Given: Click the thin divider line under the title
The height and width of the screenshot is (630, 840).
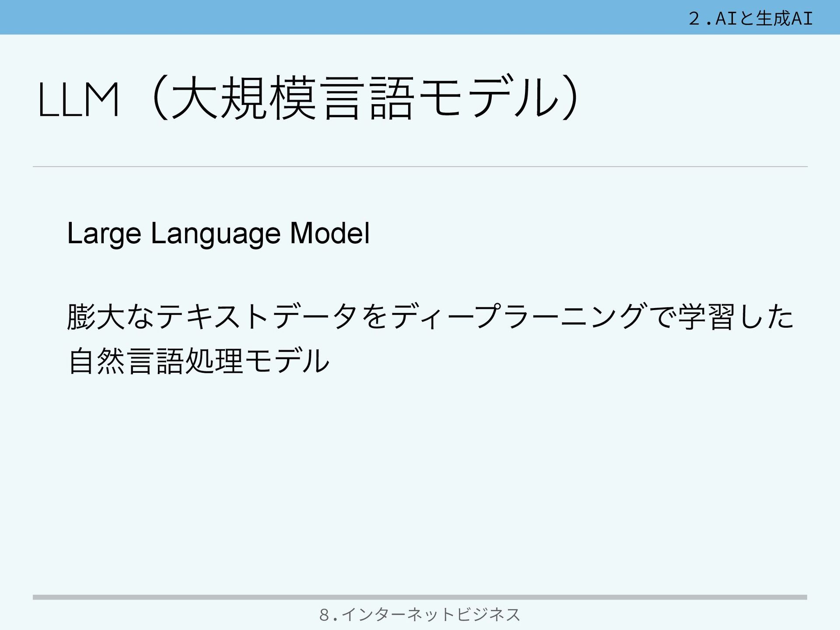Looking at the screenshot, I should [420, 167].
